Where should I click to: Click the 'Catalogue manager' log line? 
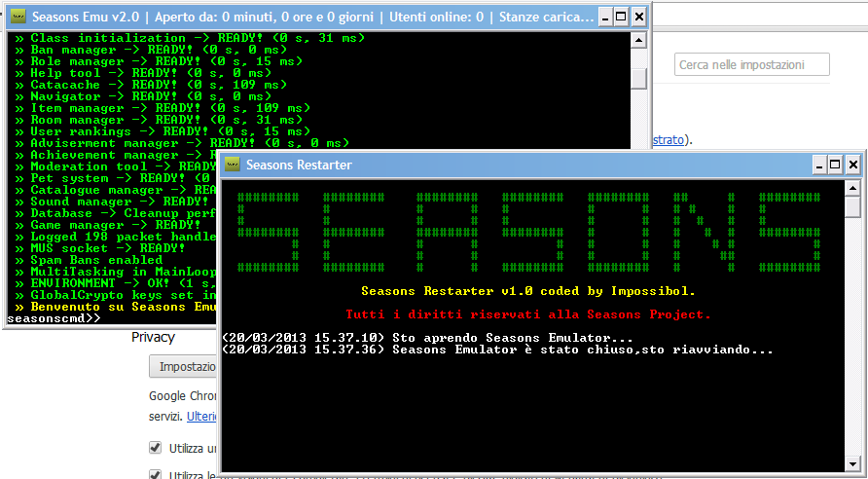(x=116, y=190)
